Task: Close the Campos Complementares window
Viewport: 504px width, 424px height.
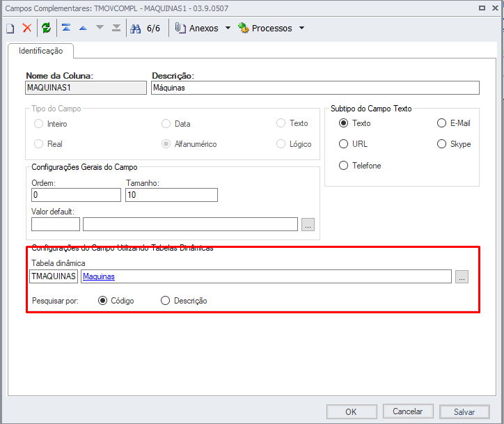Action: click(496, 8)
